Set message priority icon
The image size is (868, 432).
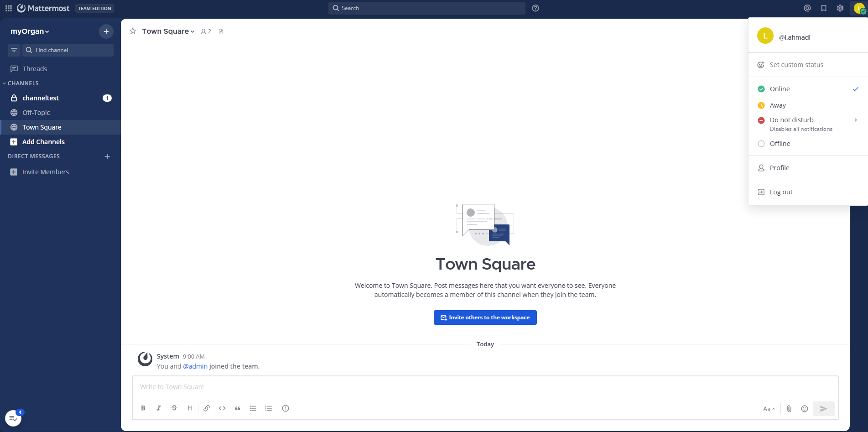[286, 408]
